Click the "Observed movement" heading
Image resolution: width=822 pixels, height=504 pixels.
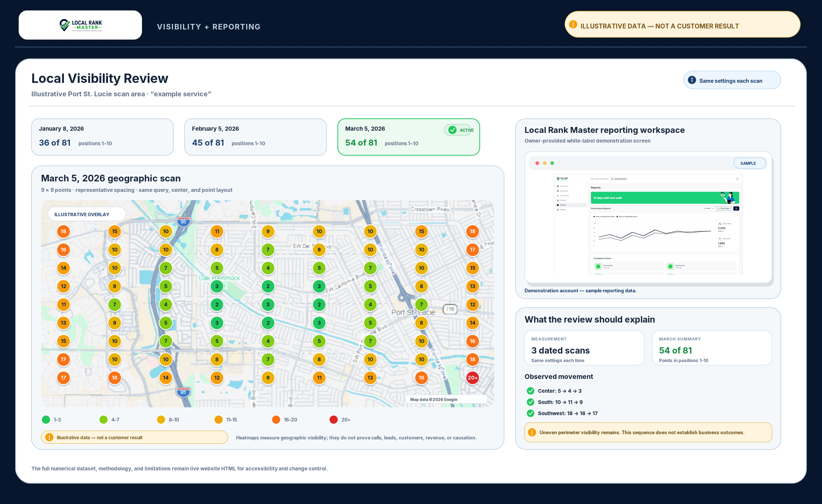[x=559, y=376]
